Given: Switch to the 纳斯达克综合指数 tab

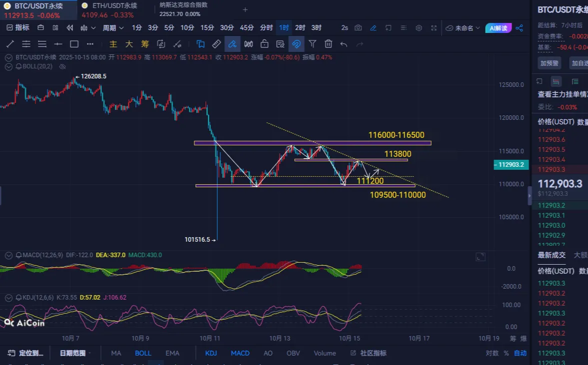Looking at the screenshot, I should 183,9.
